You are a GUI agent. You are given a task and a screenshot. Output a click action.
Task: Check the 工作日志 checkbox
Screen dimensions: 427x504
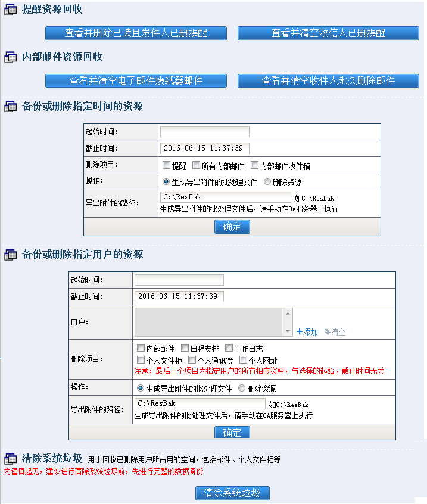[229, 348]
